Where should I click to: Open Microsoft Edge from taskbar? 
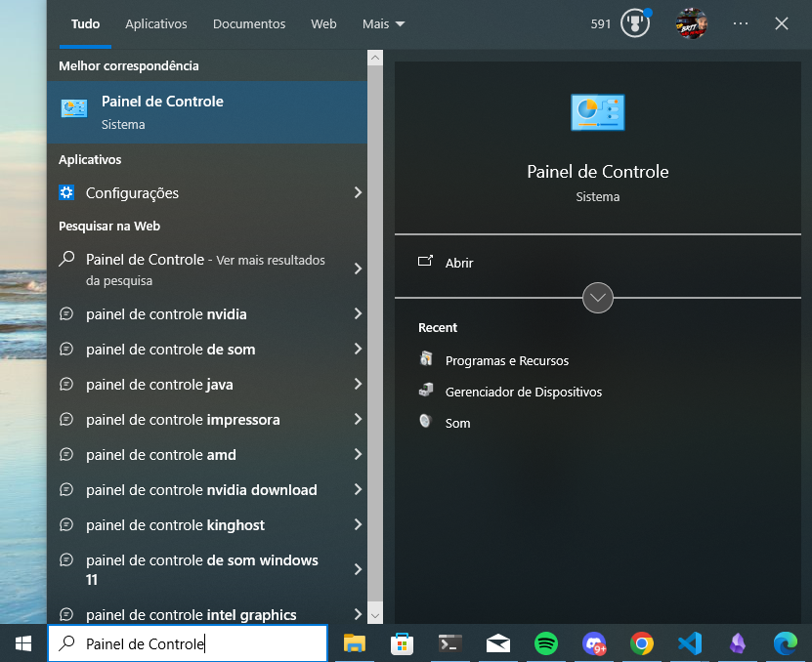[x=785, y=643]
